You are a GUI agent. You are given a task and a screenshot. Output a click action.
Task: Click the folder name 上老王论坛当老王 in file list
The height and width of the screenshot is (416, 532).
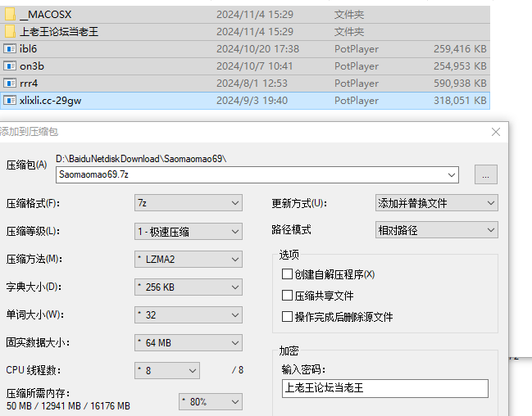pos(59,32)
